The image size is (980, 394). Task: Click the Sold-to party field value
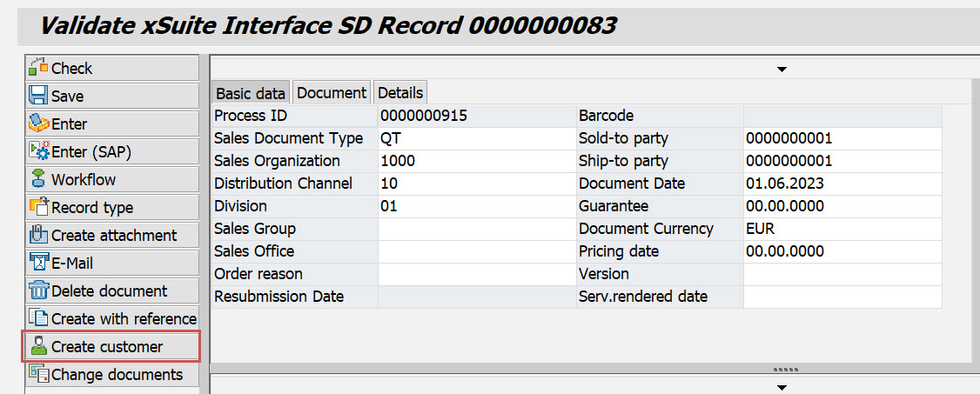tap(842, 138)
